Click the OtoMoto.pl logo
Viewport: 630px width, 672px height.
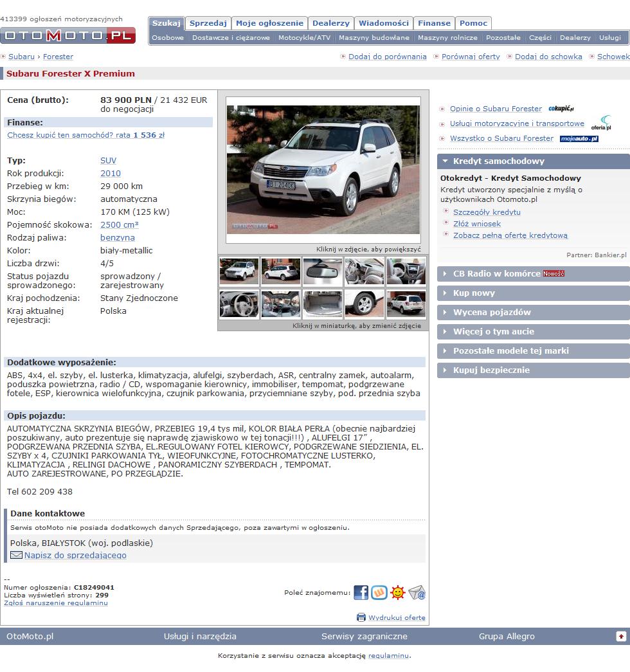click(x=67, y=35)
